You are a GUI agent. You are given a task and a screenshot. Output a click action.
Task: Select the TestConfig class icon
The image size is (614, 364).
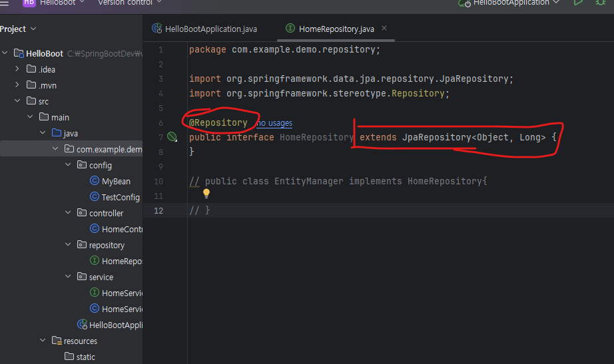[95, 197]
